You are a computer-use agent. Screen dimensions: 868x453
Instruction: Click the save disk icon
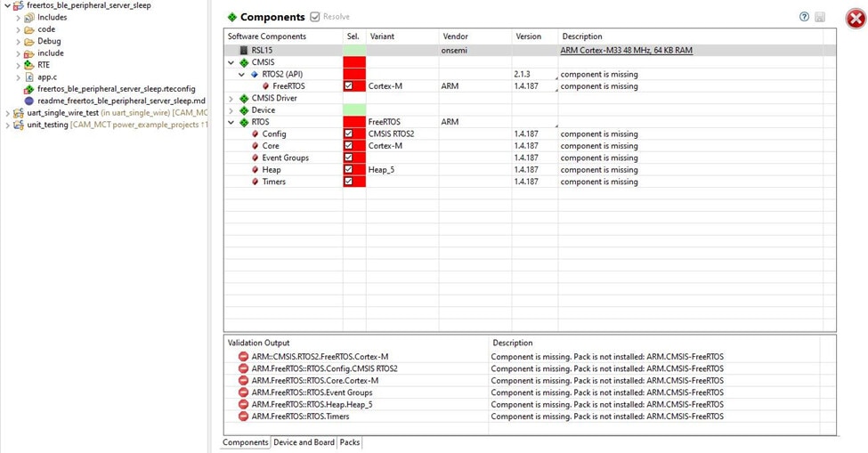pyautogui.click(x=819, y=17)
